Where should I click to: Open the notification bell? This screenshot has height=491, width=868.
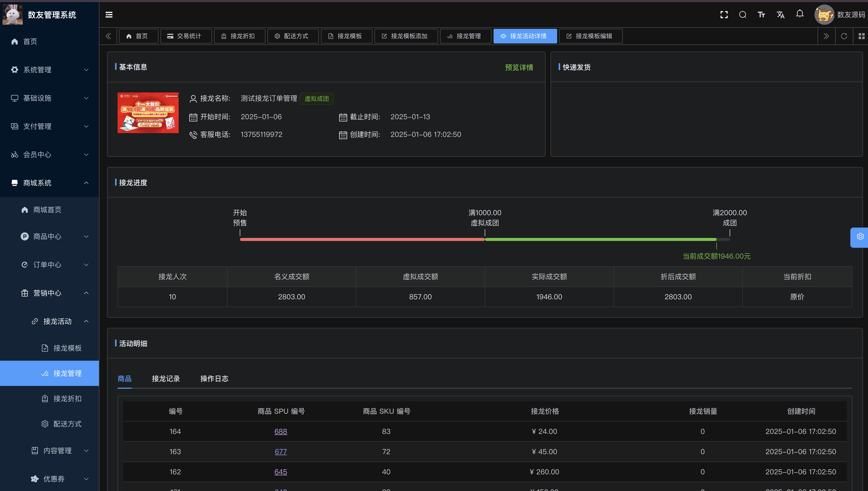tap(800, 14)
